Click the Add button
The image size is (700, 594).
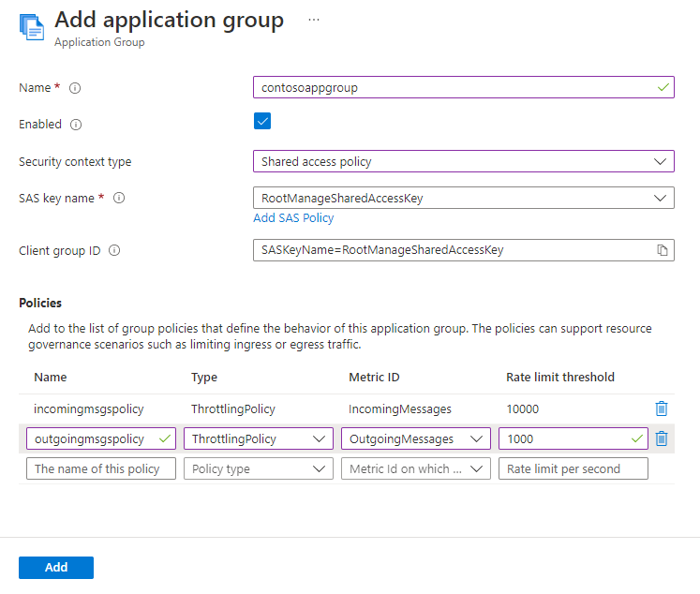pos(56,567)
